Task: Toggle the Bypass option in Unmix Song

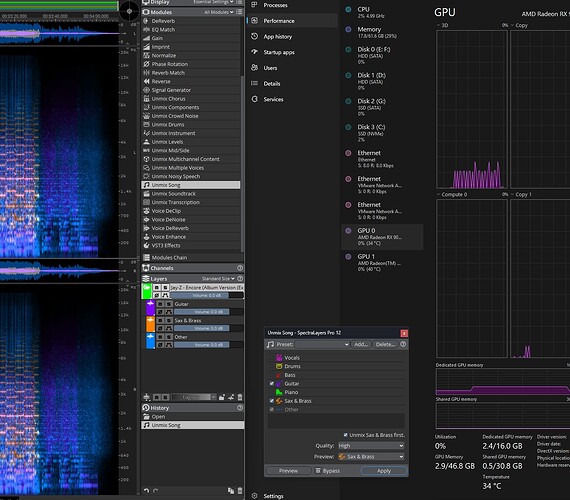Action: tap(328, 471)
